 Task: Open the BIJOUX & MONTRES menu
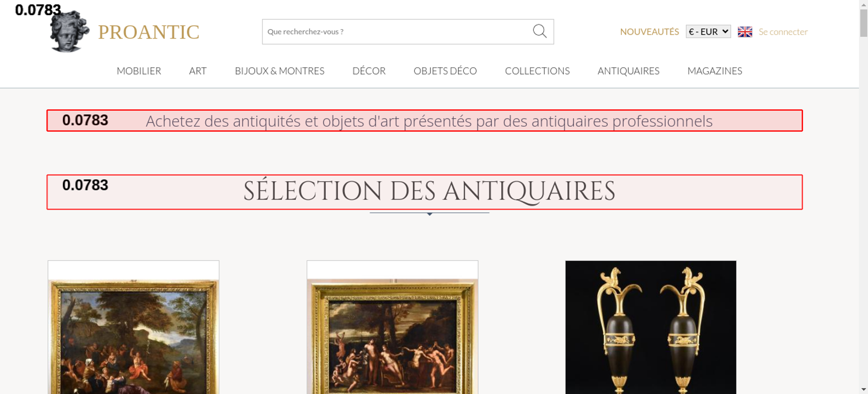(x=279, y=71)
